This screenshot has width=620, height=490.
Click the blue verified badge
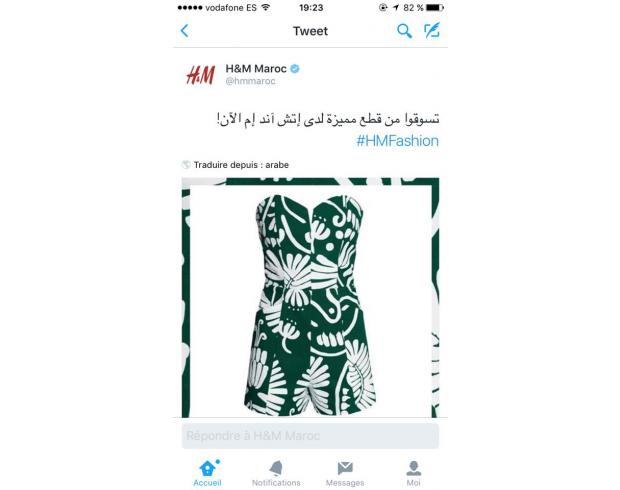point(295,68)
